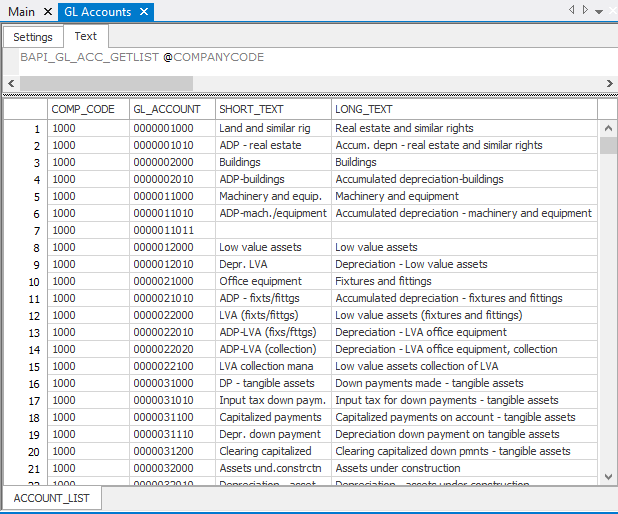The width and height of the screenshot is (618, 514).
Task: Click the grid's vertical scrollbar up arrow
Action: point(608,128)
